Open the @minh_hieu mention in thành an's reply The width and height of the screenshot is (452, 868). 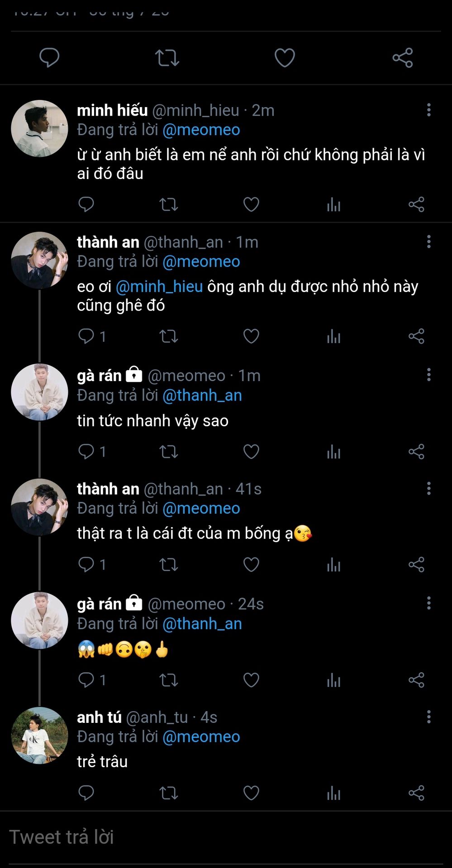(159, 287)
